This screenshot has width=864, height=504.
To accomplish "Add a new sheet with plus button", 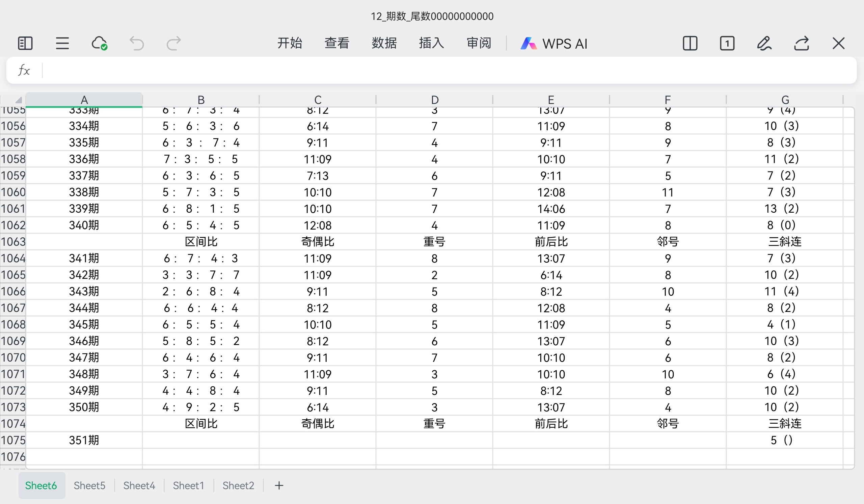I will [x=279, y=485].
